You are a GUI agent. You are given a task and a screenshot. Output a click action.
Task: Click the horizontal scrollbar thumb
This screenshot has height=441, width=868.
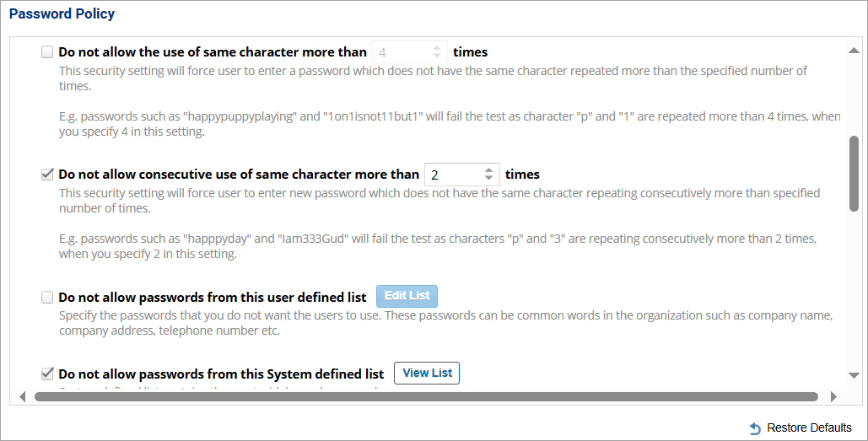[426, 396]
